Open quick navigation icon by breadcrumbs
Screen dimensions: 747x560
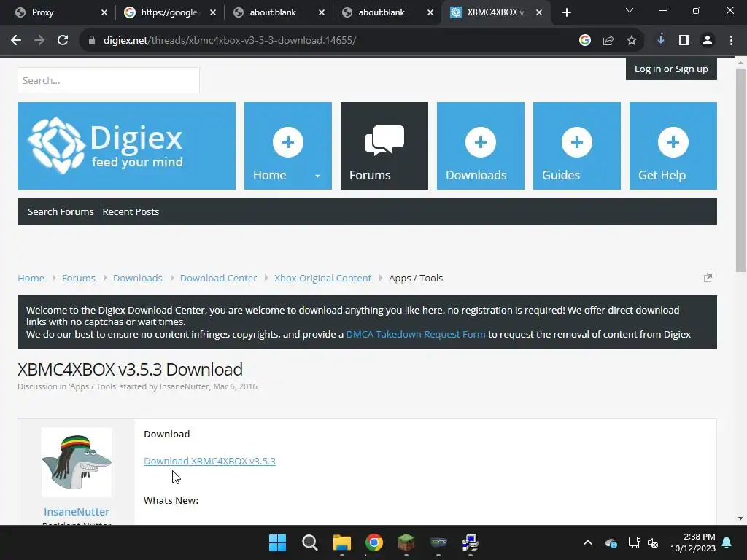coord(708,278)
